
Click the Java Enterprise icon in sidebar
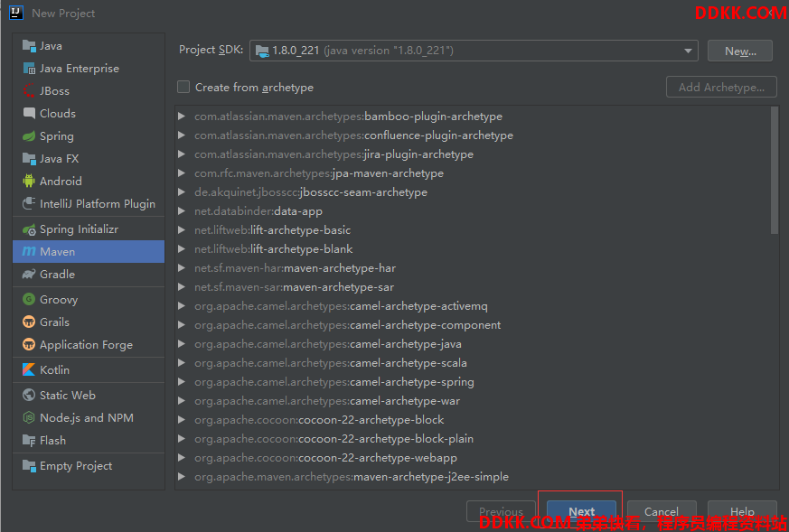click(x=29, y=69)
